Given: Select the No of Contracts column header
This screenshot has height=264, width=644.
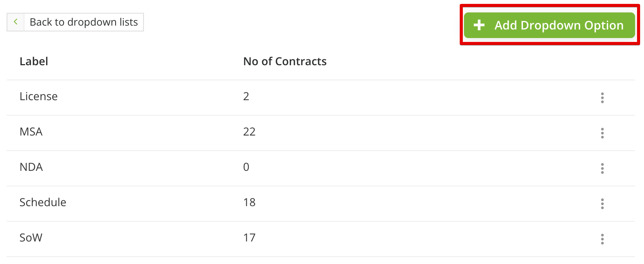Looking at the screenshot, I should point(284,61).
